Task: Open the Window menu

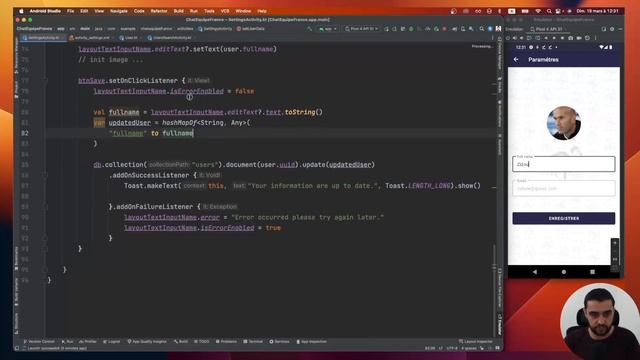Action: click(243, 11)
